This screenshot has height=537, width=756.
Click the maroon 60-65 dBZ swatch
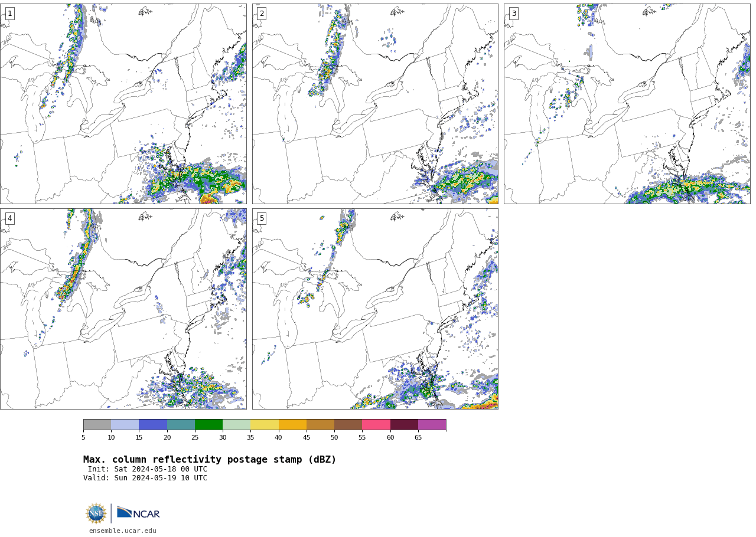[x=404, y=425]
